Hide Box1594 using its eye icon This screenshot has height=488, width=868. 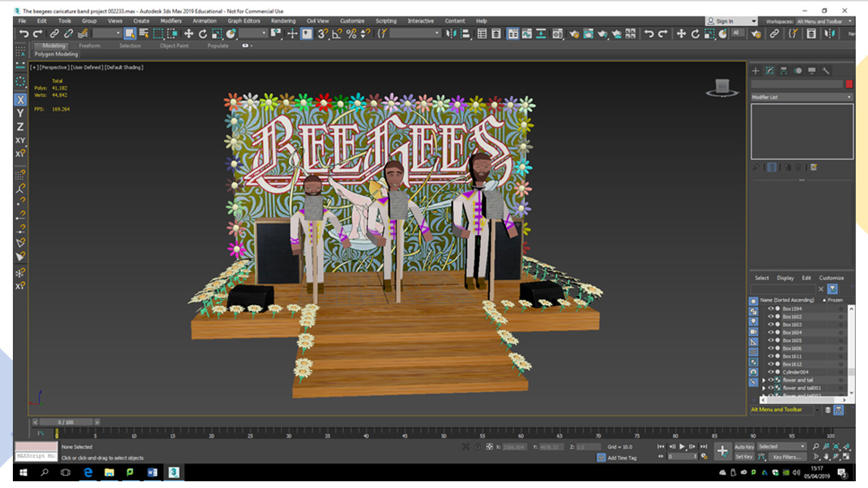pyautogui.click(x=771, y=309)
